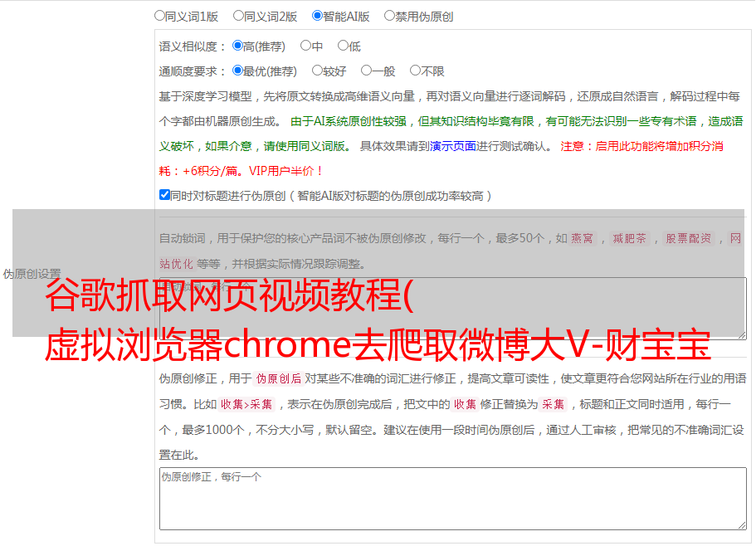
Task: Select the 同义词2版 radio option
Action: pos(238,16)
